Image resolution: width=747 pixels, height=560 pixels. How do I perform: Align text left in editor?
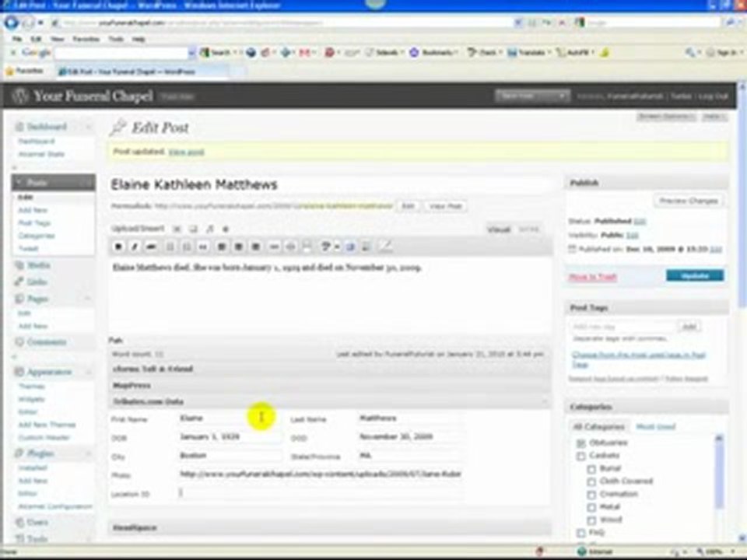tap(222, 247)
